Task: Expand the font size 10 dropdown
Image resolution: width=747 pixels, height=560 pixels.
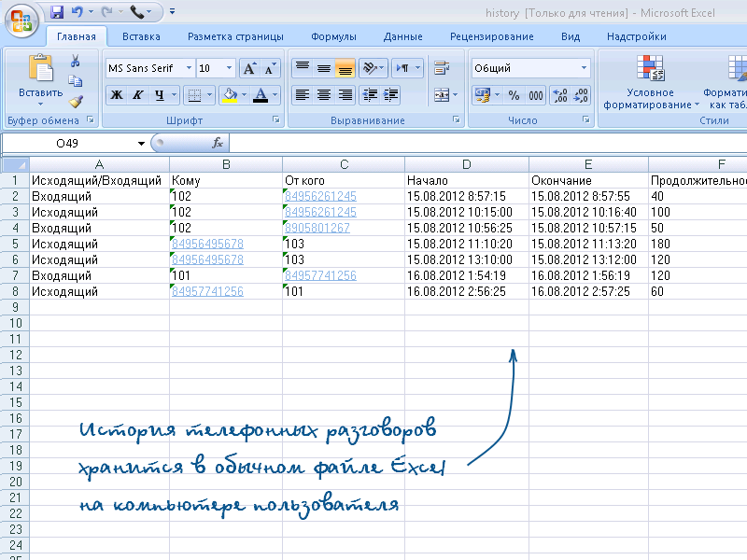Action: click(x=229, y=68)
